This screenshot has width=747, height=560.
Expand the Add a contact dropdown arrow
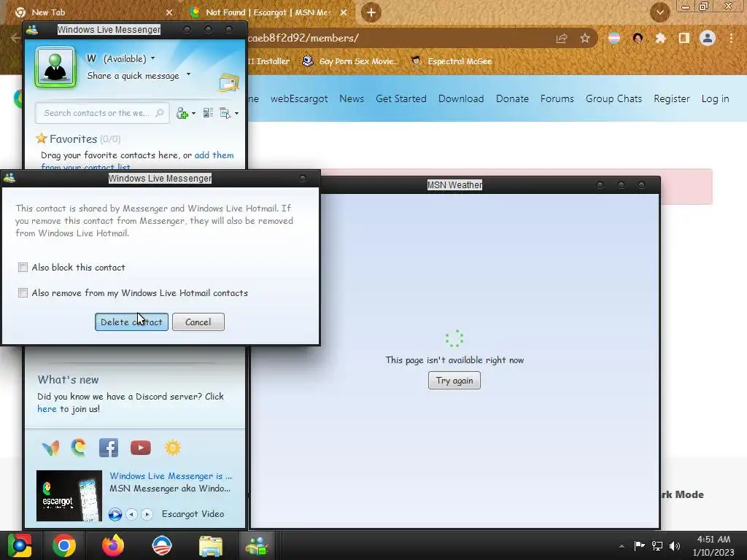(x=193, y=113)
